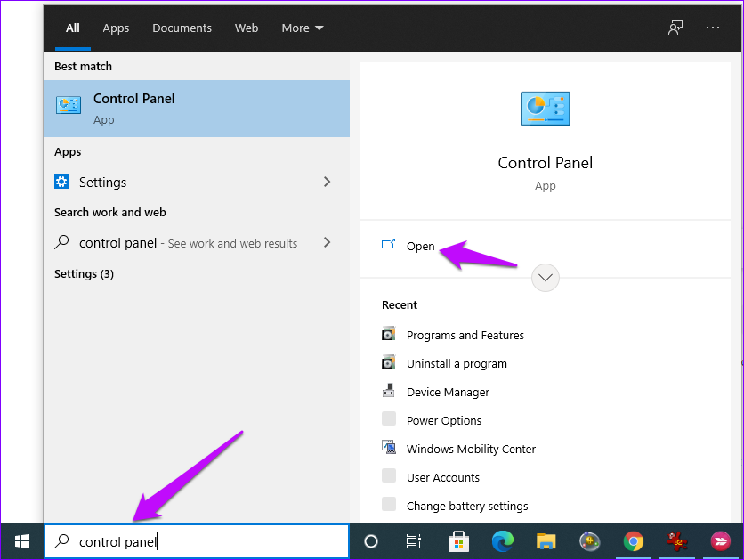Open Power Options recent item
This screenshot has height=560, width=744.
[x=444, y=420]
